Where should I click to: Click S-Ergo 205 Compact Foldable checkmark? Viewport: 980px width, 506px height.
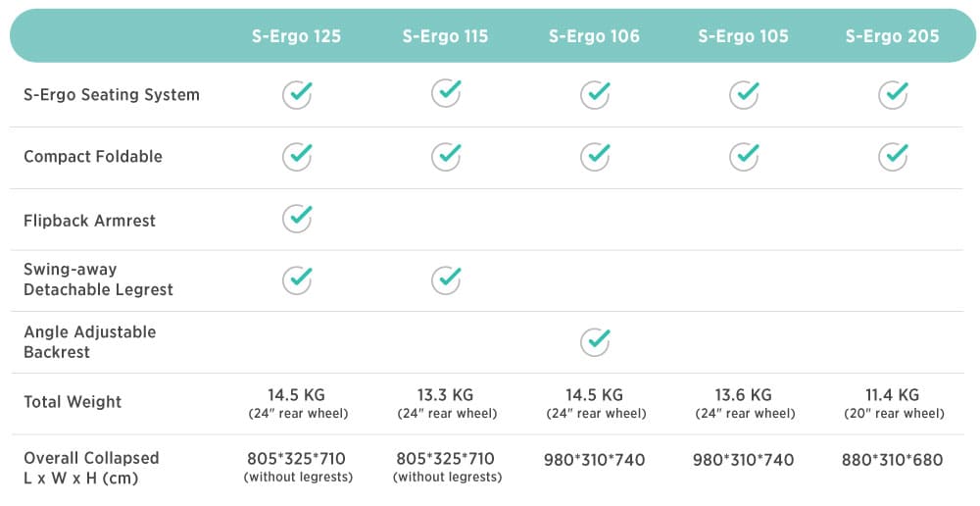coord(893,156)
